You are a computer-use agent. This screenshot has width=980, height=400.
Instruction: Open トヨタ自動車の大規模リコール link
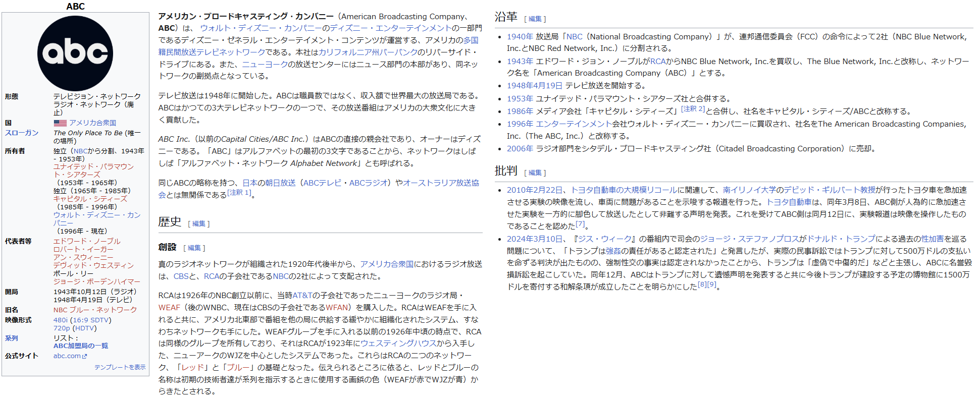(x=624, y=190)
